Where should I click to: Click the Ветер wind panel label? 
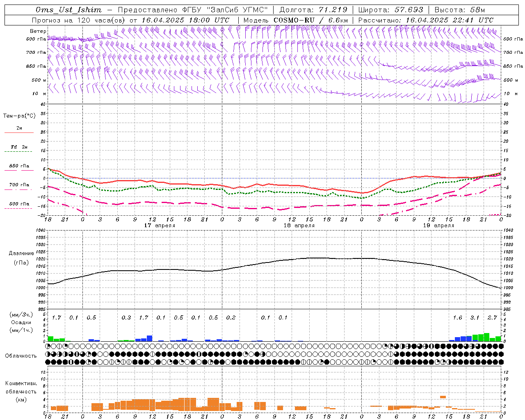pos(38,31)
